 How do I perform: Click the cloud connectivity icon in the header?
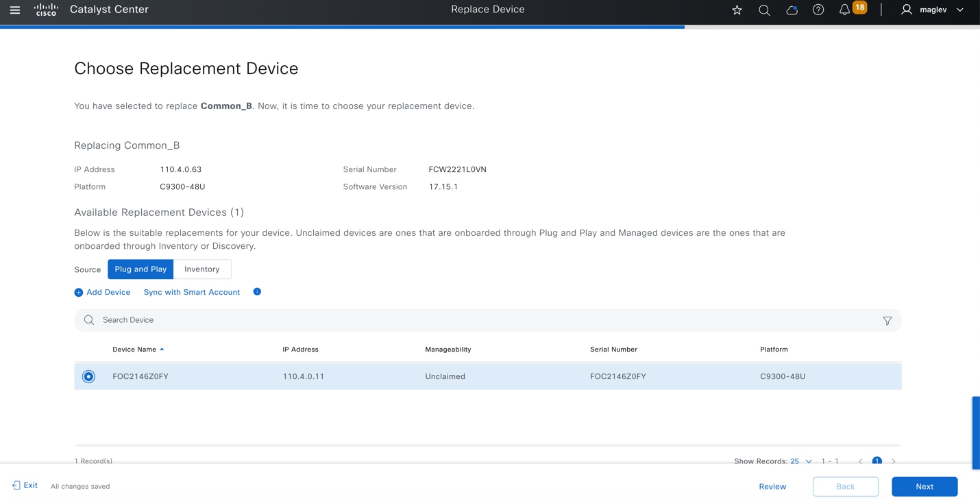click(x=792, y=10)
